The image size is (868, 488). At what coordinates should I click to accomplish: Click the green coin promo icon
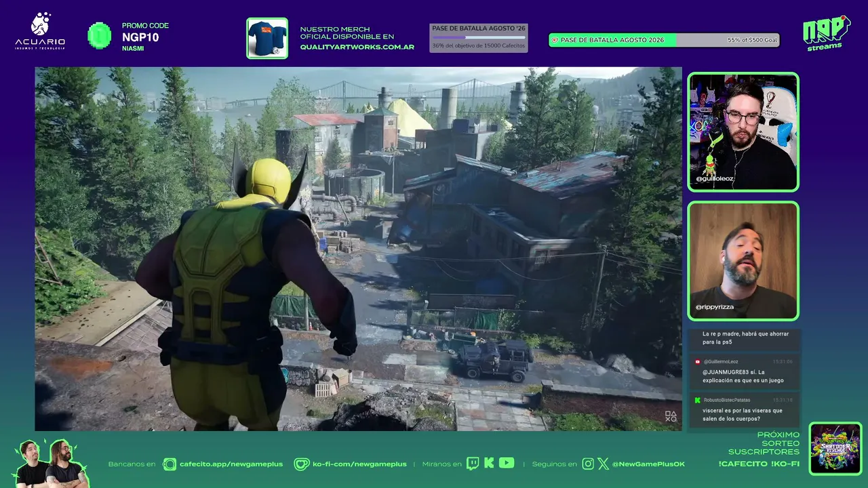(100, 36)
